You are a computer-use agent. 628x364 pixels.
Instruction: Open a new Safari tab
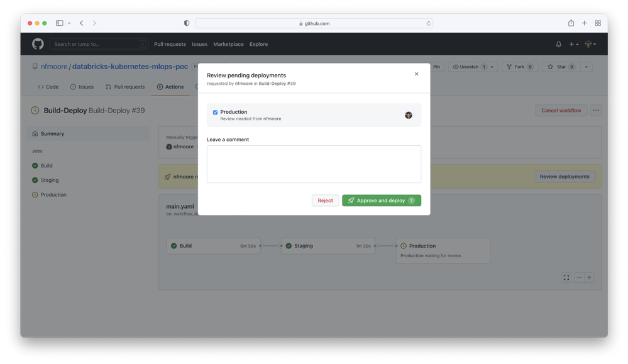(585, 23)
